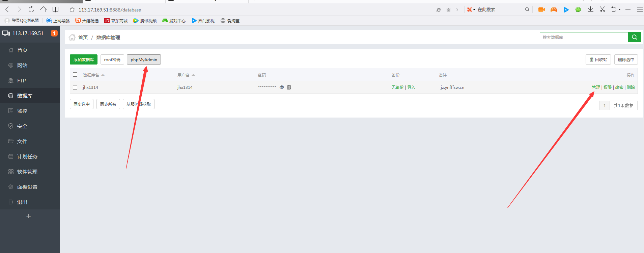Click the 同步所有 button
The height and width of the screenshot is (253, 644).
point(108,104)
